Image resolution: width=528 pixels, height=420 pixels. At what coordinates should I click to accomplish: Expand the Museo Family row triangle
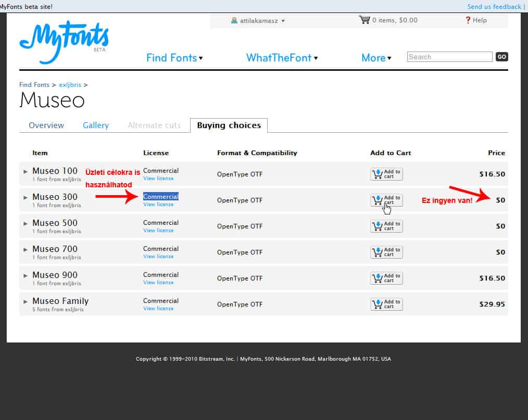tap(26, 301)
